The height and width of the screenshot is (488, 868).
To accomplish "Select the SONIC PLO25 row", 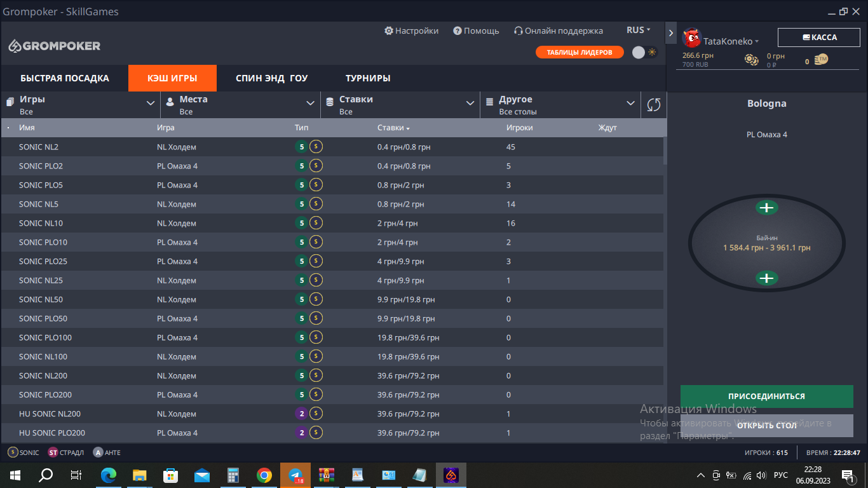I will pos(332,261).
